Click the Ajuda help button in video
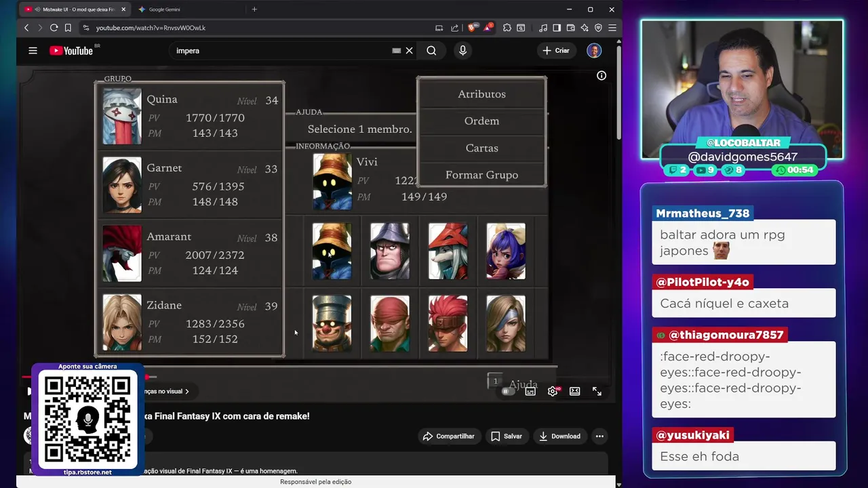Image resolution: width=868 pixels, height=488 pixels. click(523, 384)
